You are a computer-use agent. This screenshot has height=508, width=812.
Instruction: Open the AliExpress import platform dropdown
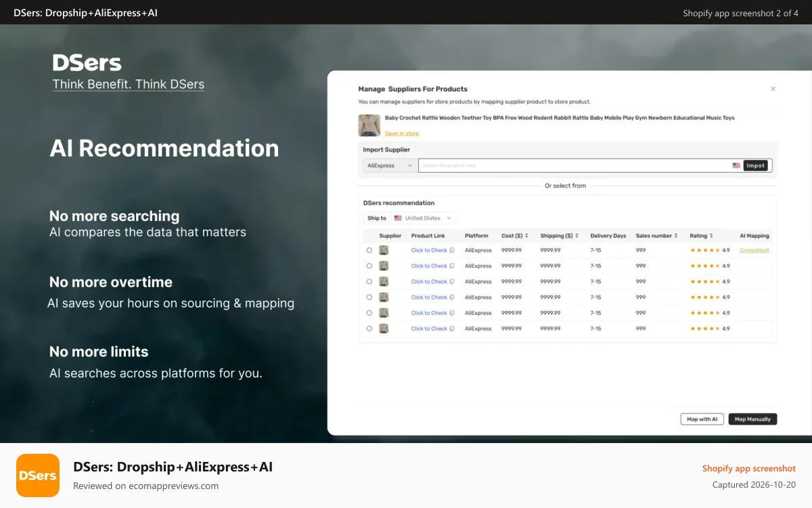coord(390,165)
